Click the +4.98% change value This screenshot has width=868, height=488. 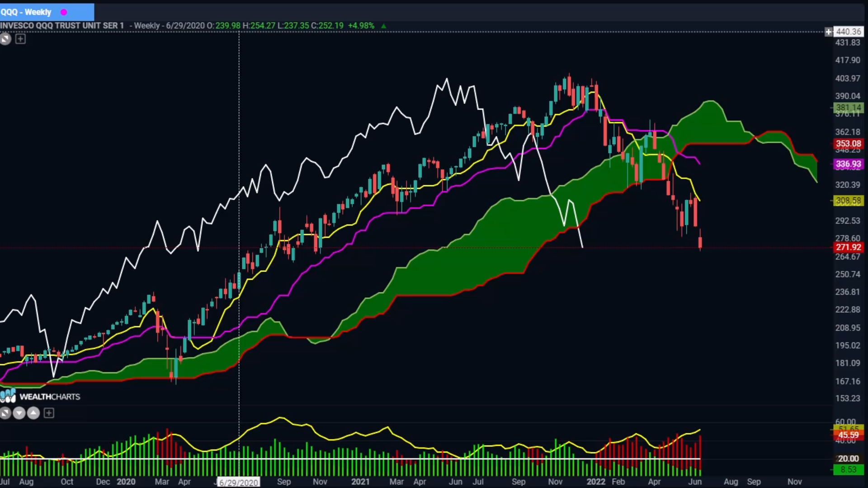click(x=361, y=26)
